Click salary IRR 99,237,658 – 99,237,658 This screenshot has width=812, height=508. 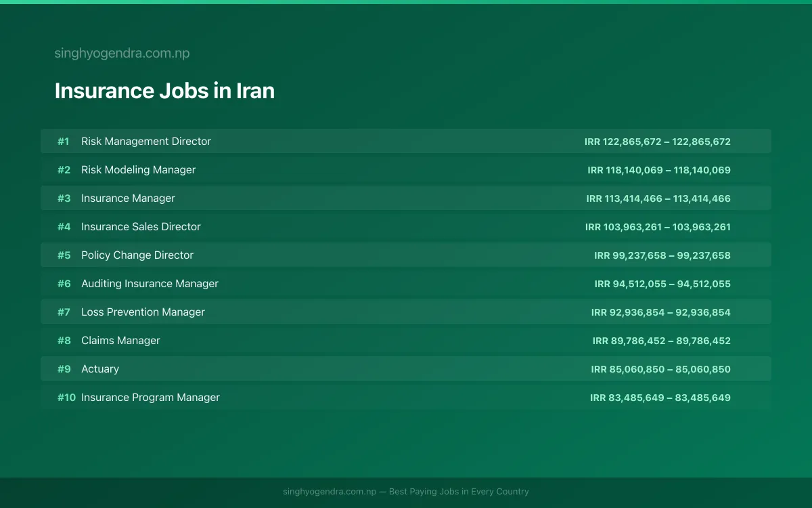coord(662,255)
